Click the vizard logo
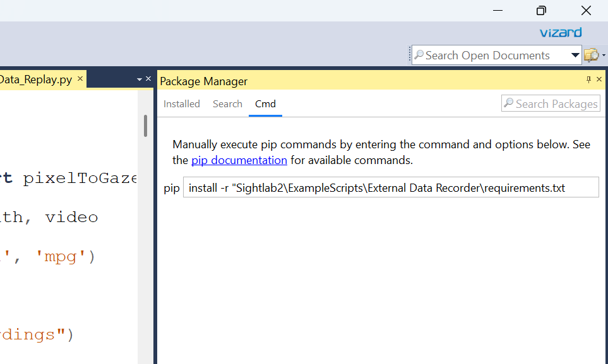This screenshot has height=364, width=608. pyautogui.click(x=561, y=32)
